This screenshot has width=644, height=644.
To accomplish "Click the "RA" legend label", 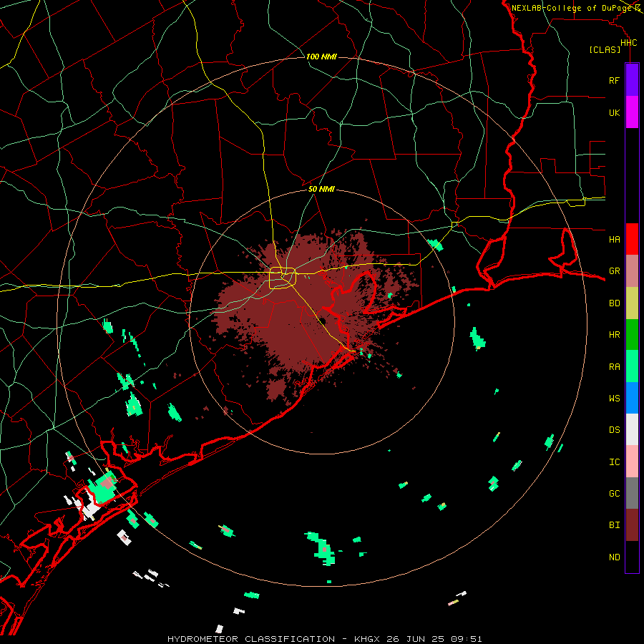I will pos(614,366).
